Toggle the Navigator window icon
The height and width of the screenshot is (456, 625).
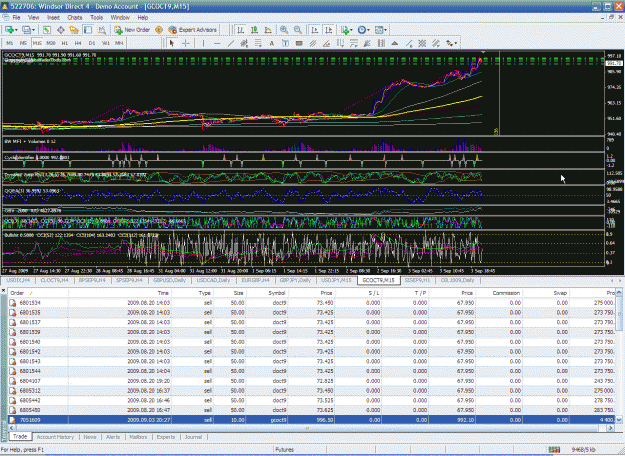point(74,30)
